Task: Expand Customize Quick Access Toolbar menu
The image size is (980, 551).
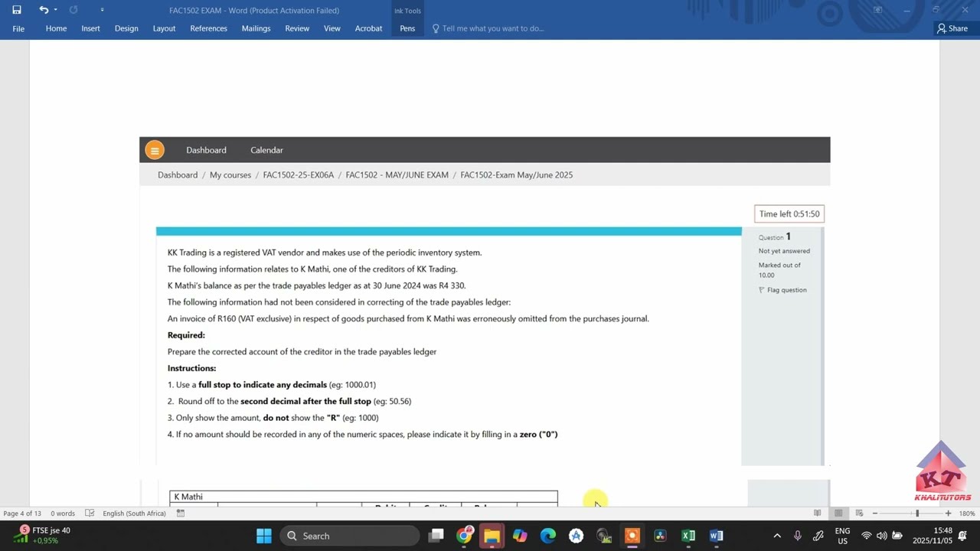Action: click(x=102, y=10)
